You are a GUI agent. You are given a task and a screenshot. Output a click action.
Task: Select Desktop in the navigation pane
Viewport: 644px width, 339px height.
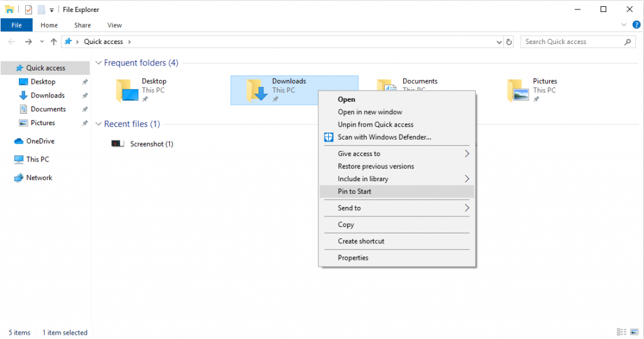(x=43, y=82)
